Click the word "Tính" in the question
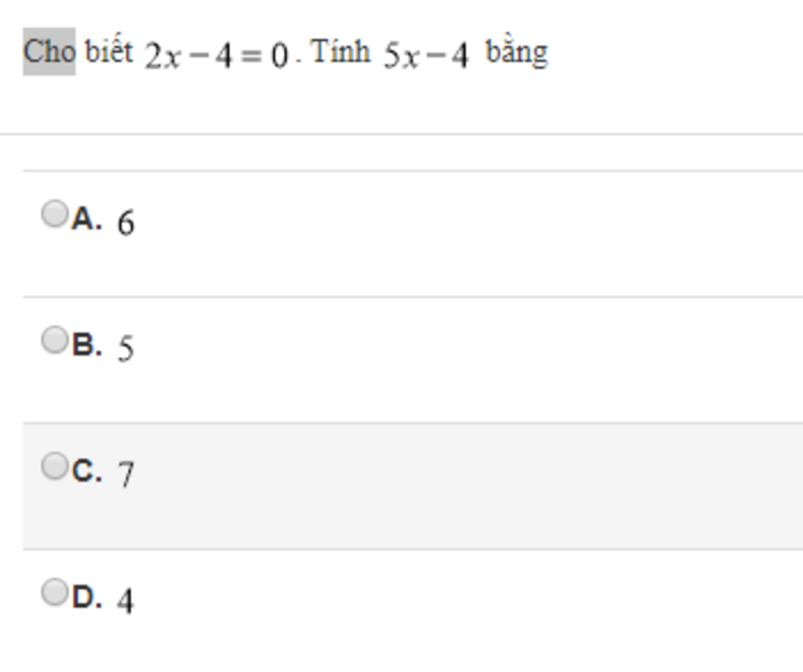 340,53
